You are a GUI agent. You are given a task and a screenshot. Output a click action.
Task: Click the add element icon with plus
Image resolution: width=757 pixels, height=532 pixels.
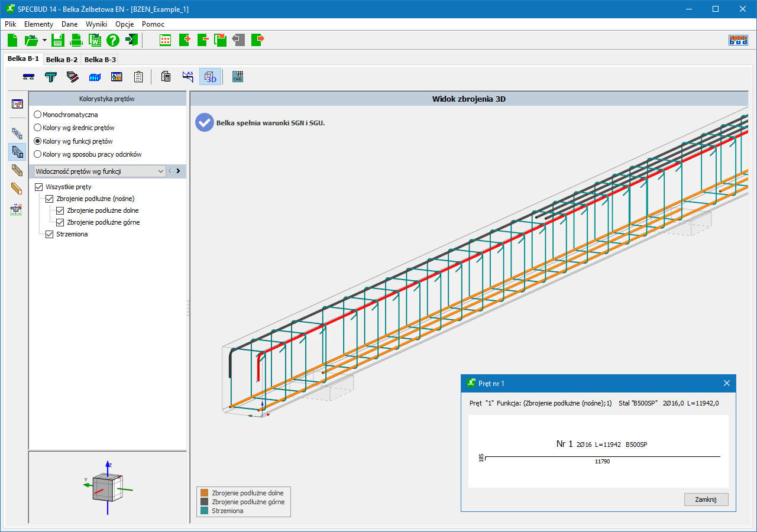click(184, 40)
